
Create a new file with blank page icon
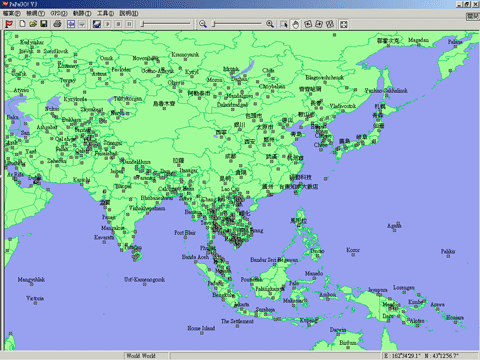tap(22, 24)
